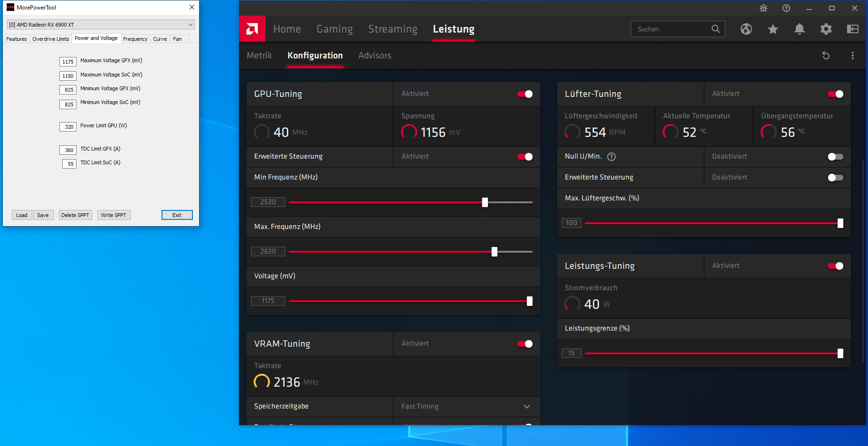This screenshot has height=446, width=868.
Task: Open the three-dot more options menu
Action: (x=853, y=56)
